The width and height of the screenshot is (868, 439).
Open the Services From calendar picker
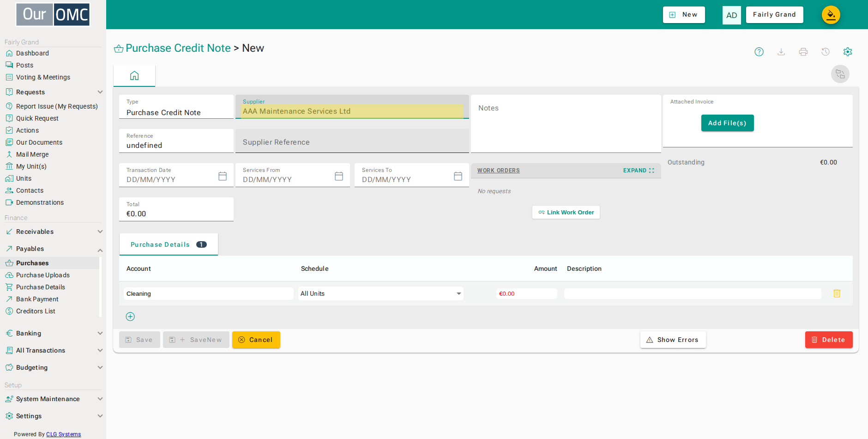click(339, 176)
